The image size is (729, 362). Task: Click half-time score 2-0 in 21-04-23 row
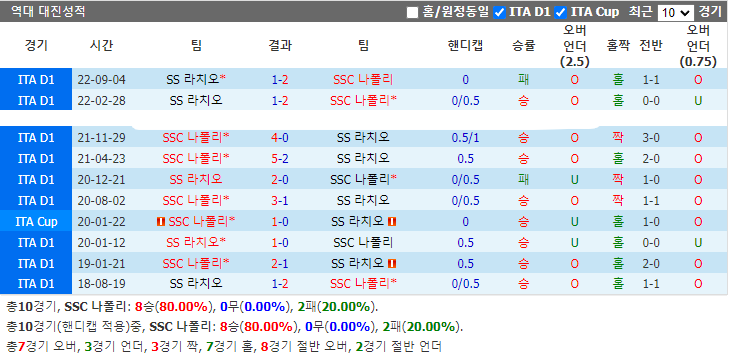[651, 158]
